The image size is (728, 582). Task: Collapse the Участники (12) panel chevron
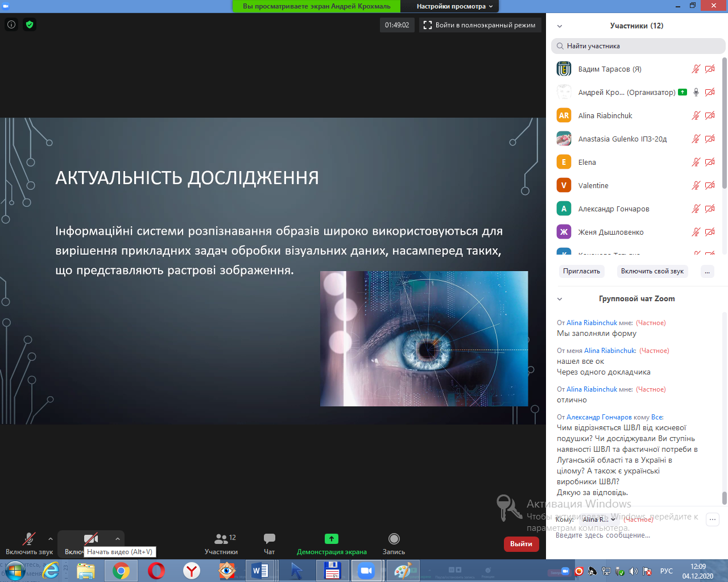pyautogui.click(x=560, y=26)
